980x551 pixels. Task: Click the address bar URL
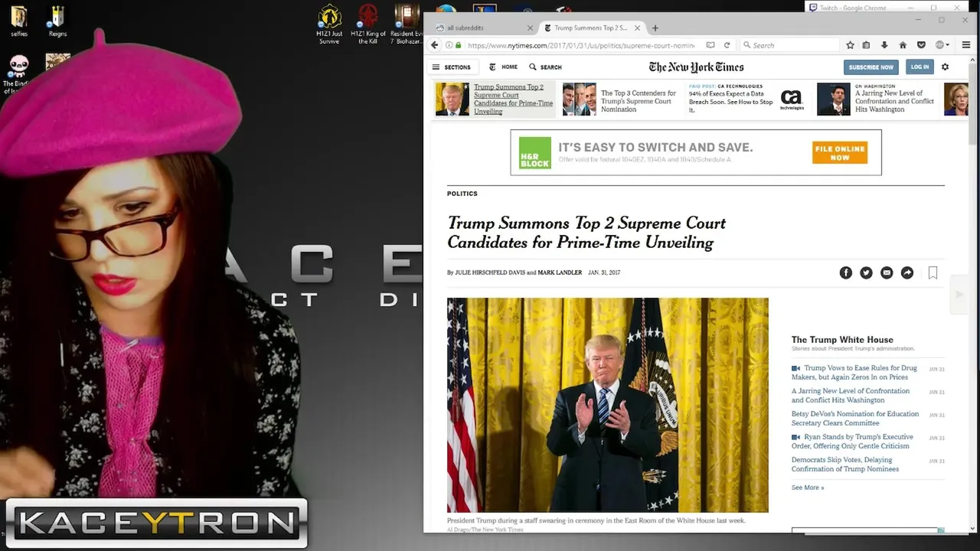tap(580, 45)
